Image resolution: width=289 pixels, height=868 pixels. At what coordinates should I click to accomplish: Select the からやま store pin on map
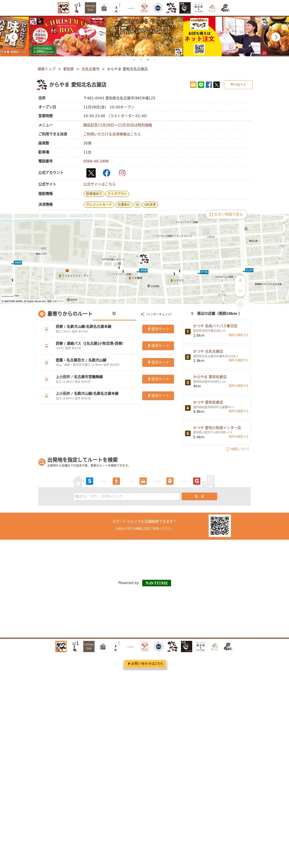coord(144,258)
